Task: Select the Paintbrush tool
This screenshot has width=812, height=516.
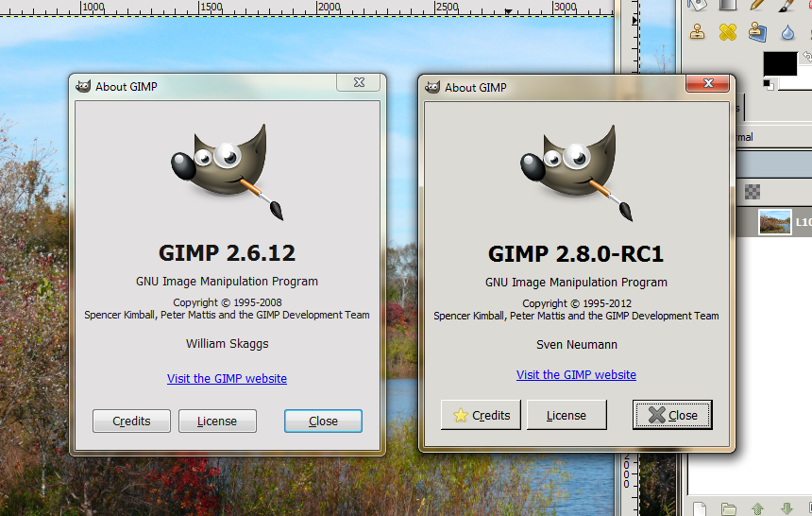Action: pos(787,5)
